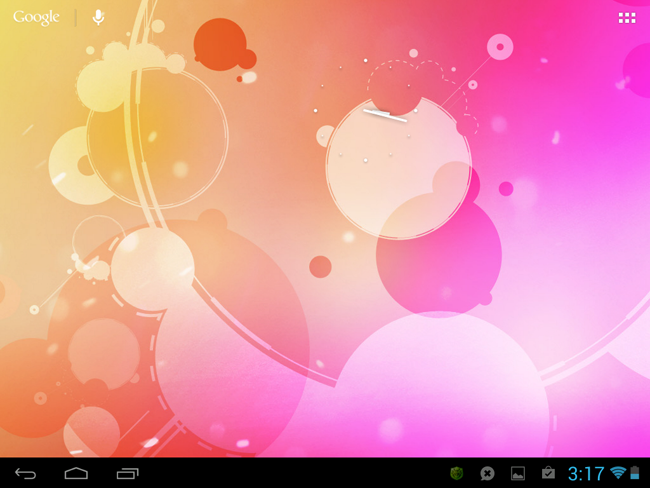Check the battery indicator
The image size is (650, 488).
pos(635,473)
